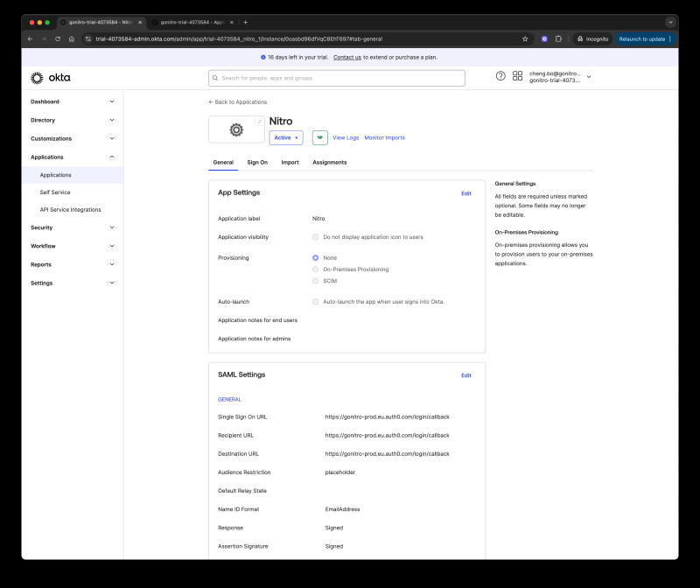Reload the page
This screenshot has width=700, height=588.
pyautogui.click(x=58, y=38)
